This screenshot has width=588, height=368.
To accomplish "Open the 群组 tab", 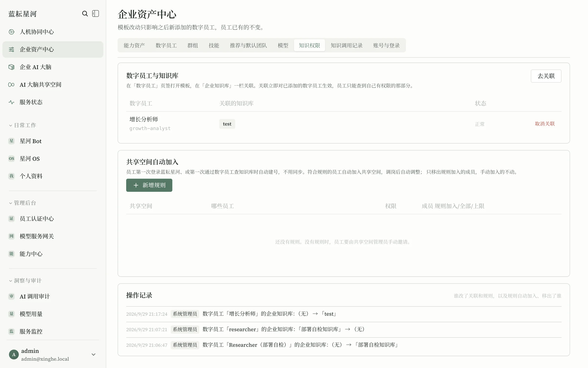I will (x=193, y=45).
